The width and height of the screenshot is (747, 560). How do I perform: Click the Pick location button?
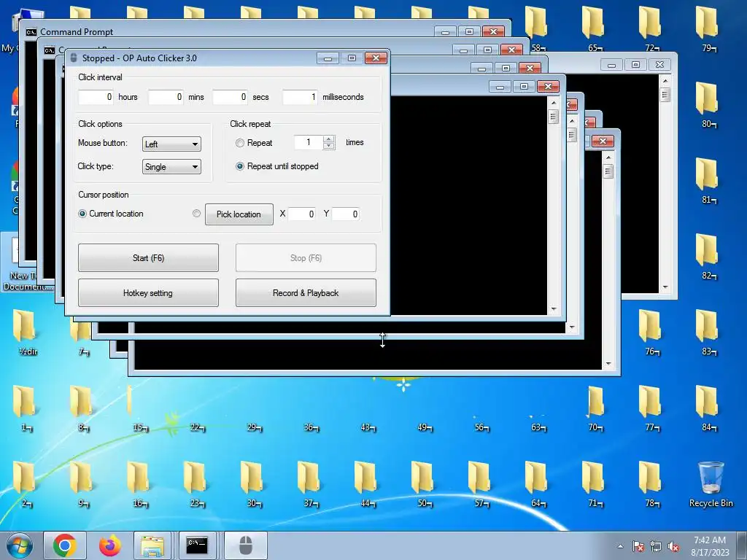click(x=239, y=214)
